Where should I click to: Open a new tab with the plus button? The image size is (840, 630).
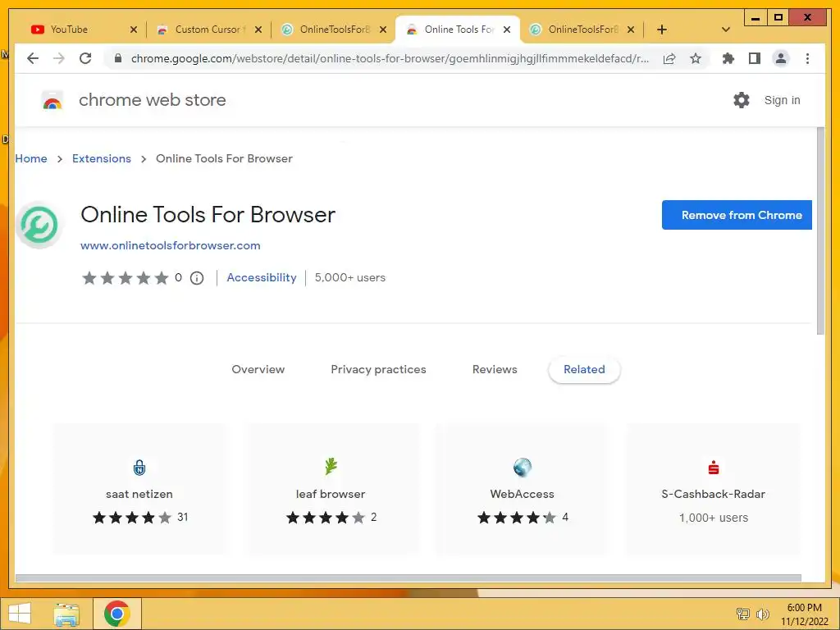(662, 30)
